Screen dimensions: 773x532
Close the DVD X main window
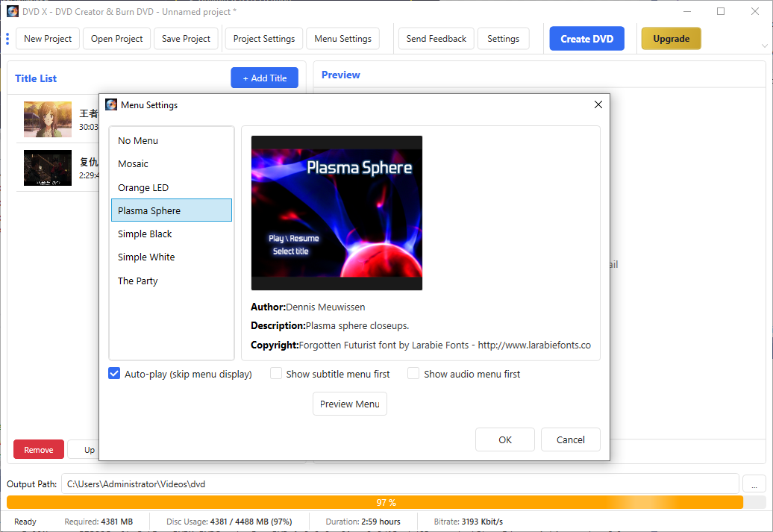click(x=755, y=11)
